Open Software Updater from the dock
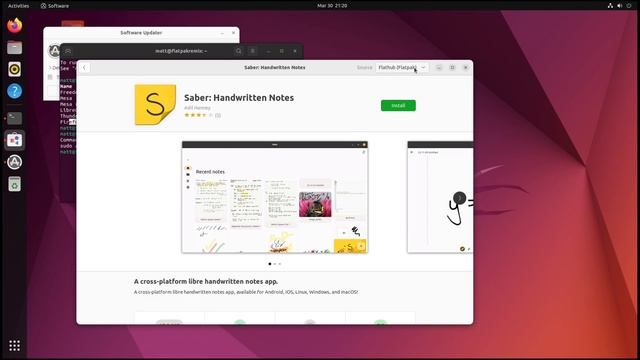Image resolution: width=640 pixels, height=360 pixels. click(15, 162)
